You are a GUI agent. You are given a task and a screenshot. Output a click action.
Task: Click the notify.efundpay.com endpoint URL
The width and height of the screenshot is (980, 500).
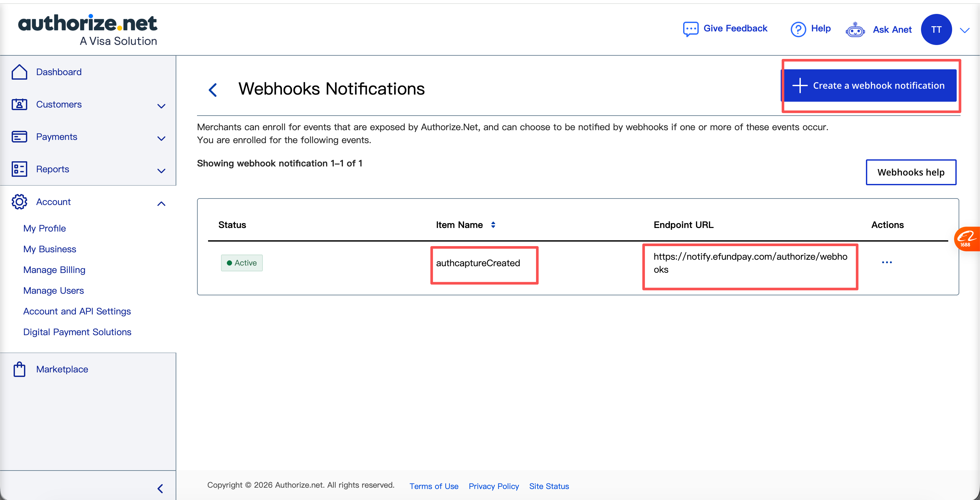(x=750, y=263)
